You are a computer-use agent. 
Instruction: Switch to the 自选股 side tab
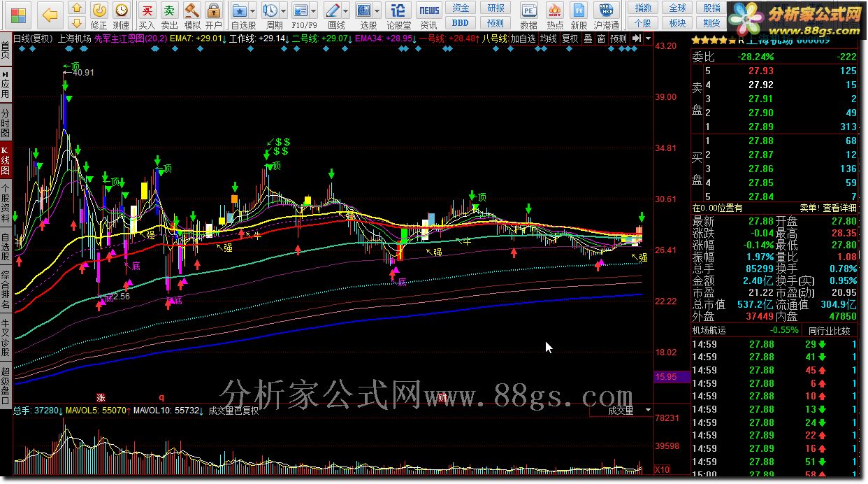coord(6,245)
